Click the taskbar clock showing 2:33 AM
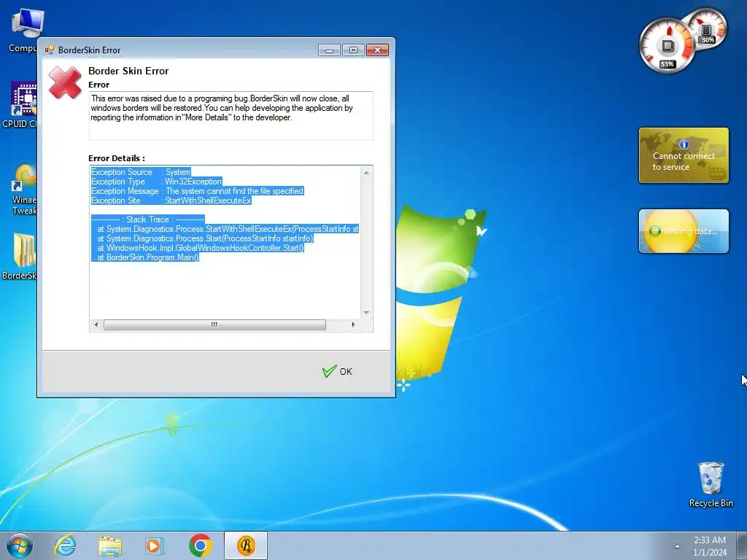This screenshot has height=560, width=747. (710, 546)
